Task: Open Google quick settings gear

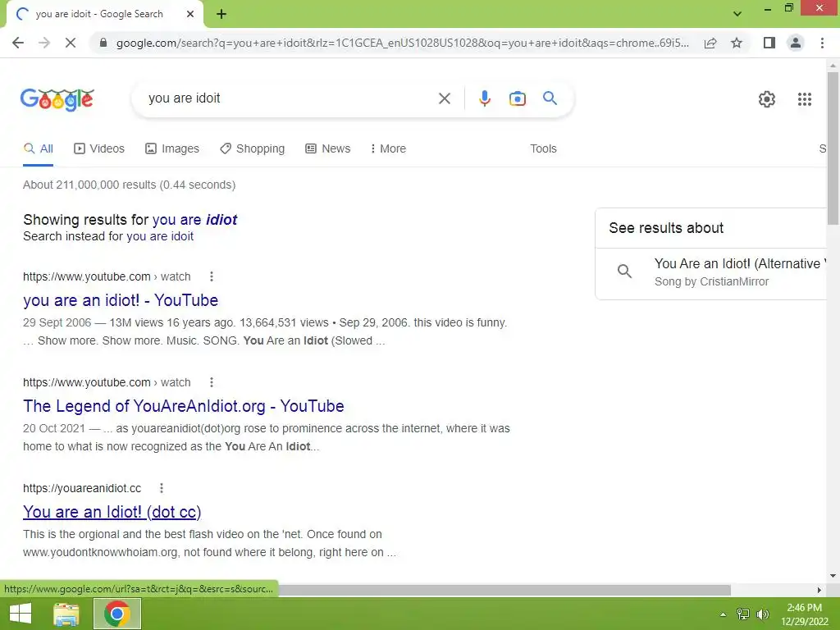Action: point(767,99)
